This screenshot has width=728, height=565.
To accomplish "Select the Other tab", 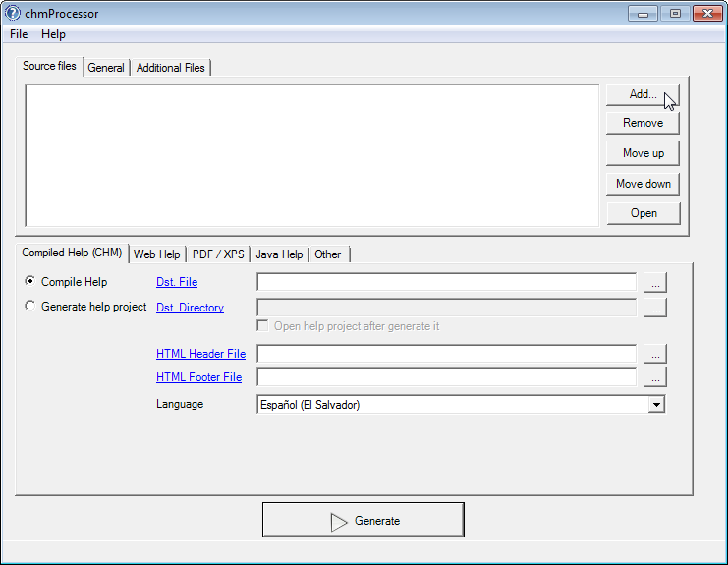I will pos(328,254).
